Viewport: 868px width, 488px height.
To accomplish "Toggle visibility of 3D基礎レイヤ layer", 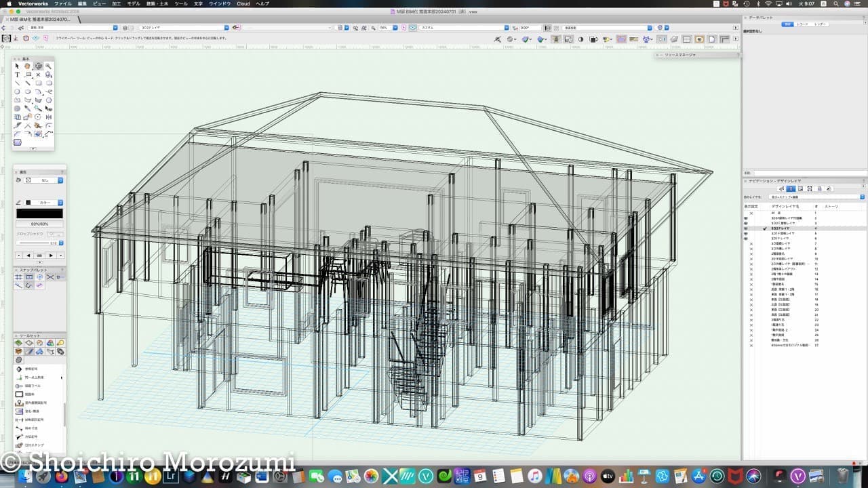I will [x=751, y=243].
